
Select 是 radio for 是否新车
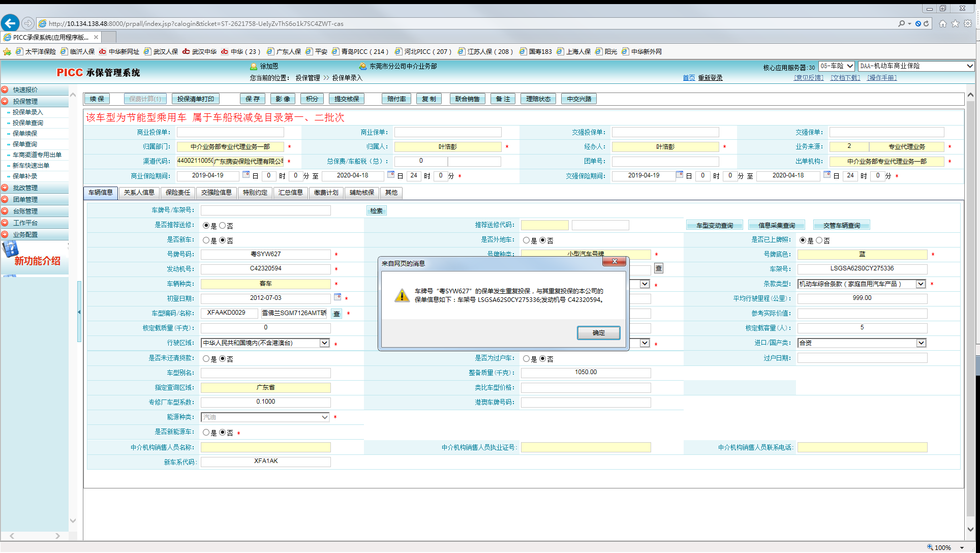[x=206, y=240]
